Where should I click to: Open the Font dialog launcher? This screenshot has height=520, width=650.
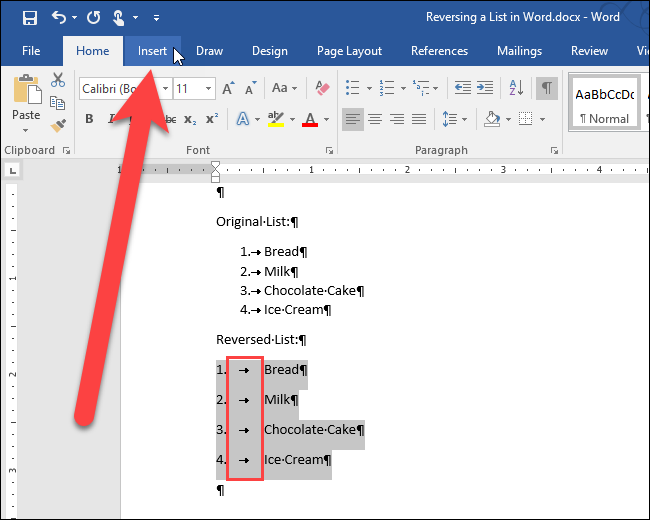[x=330, y=151]
